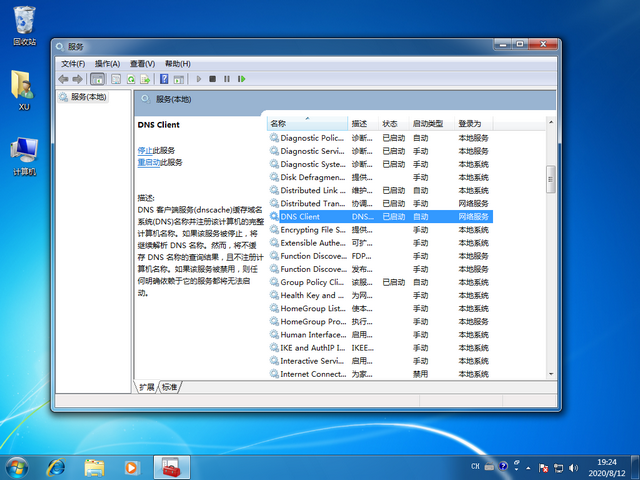Select the IKE and AuthIP I... service row

click(380, 348)
